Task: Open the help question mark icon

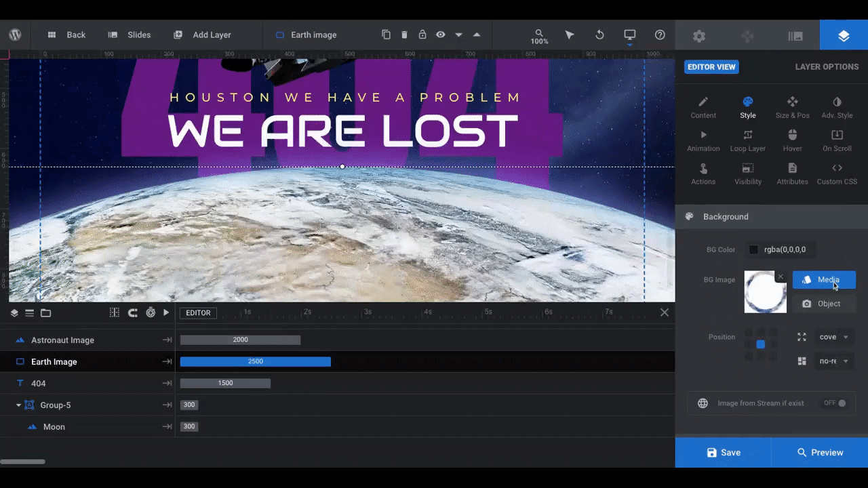Action: point(660,35)
